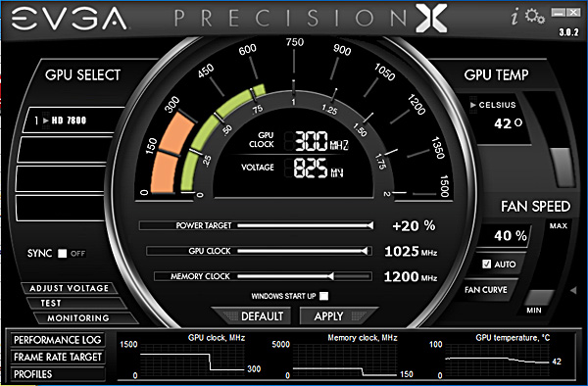Click the fan speed vertical slider handle
Screen dimensions: 588x386
(x=539, y=297)
